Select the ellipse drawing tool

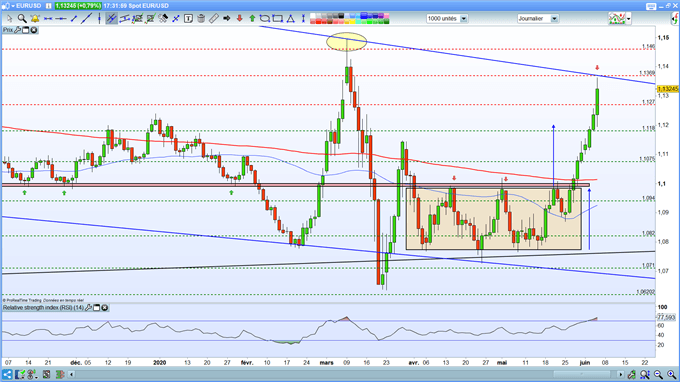coord(265,19)
